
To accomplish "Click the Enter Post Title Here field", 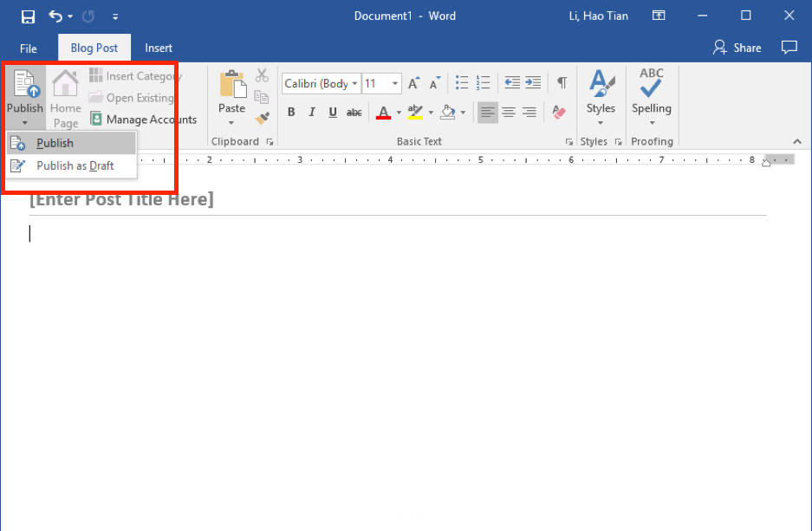I will point(121,199).
